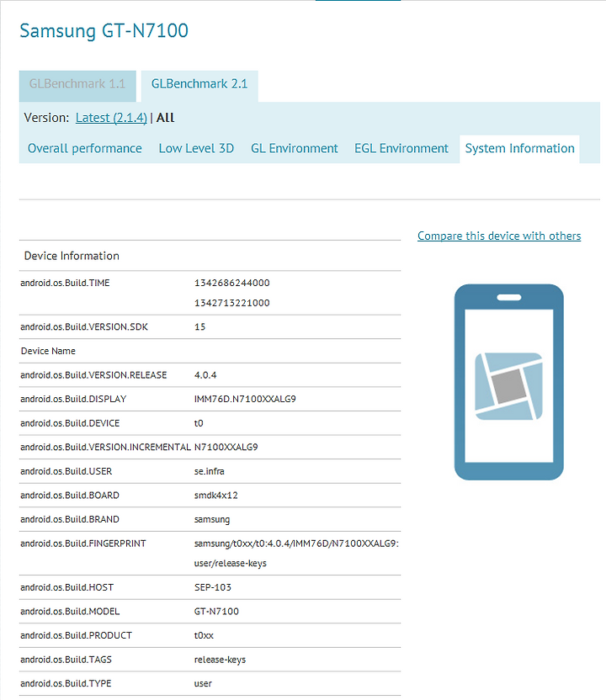Choose the All versions option
The width and height of the screenshot is (606, 700).
tap(165, 118)
